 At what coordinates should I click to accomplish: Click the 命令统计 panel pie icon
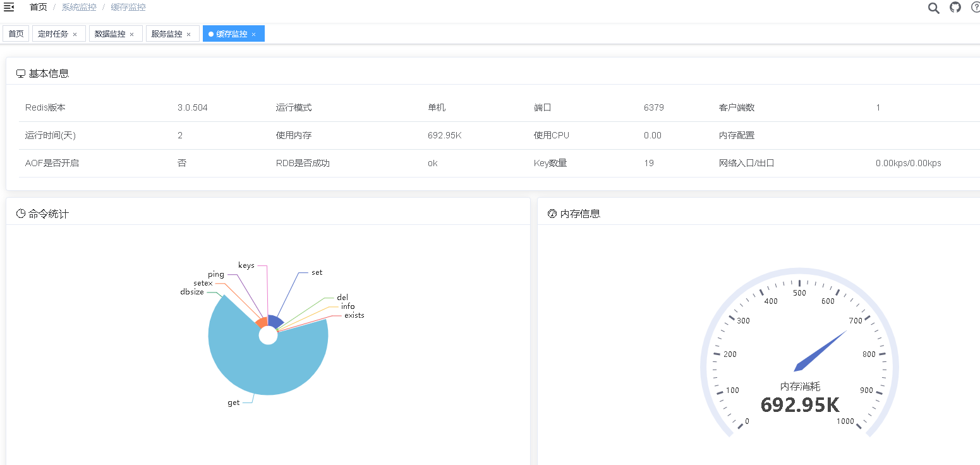tap(21, 214)
